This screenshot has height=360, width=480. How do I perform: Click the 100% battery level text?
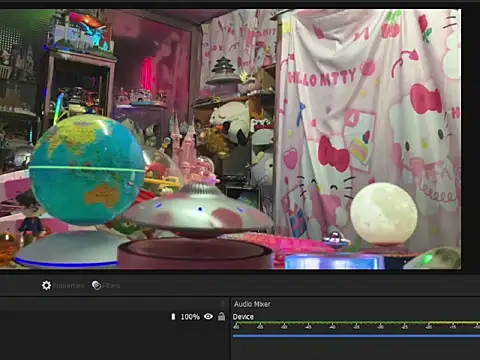[x=190, y=317]
